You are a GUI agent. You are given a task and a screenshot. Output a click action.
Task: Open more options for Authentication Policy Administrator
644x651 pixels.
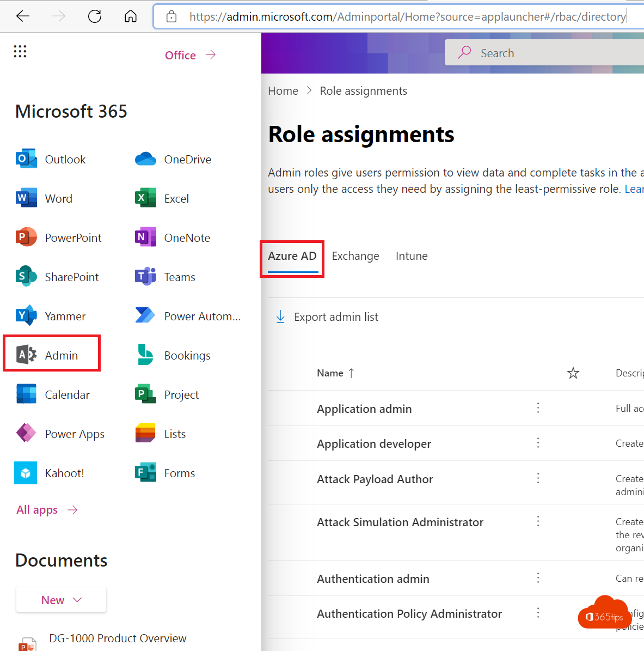pos(538,613)
